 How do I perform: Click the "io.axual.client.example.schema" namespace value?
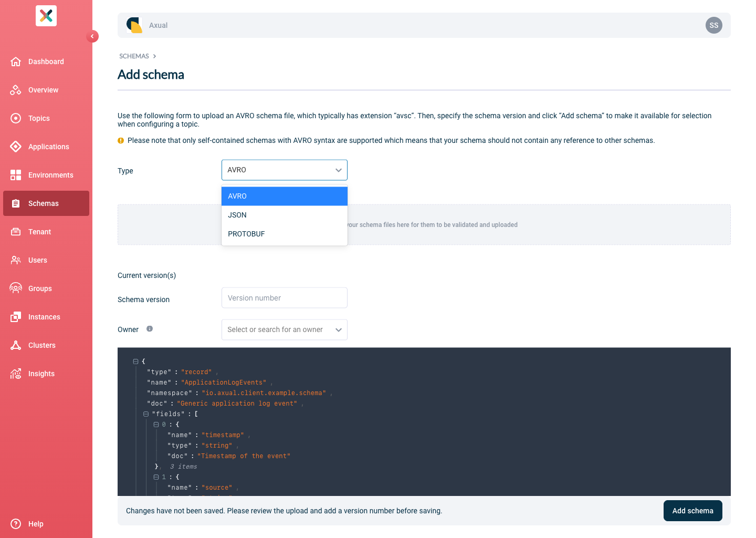[264, 393]
